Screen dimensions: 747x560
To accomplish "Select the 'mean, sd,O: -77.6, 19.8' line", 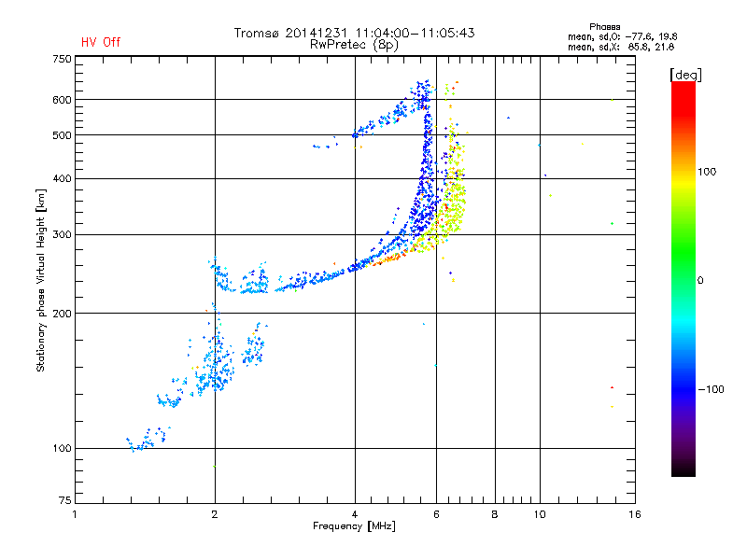I will (x=622, y=36).
